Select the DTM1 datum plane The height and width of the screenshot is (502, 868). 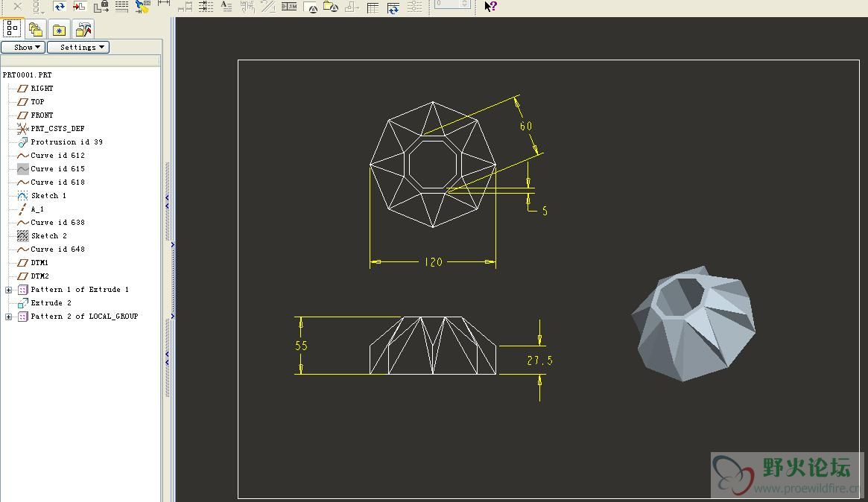click(39, 263)
